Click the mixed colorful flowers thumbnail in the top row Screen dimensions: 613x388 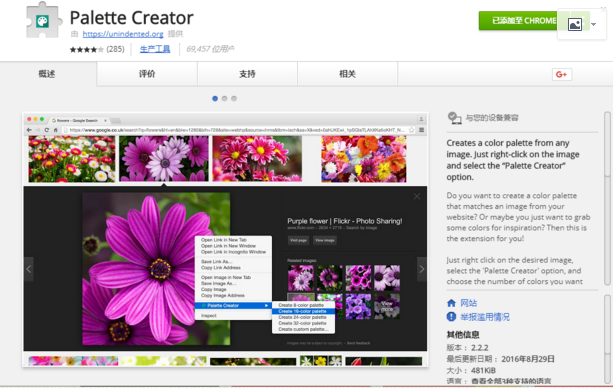coord(364,159)
